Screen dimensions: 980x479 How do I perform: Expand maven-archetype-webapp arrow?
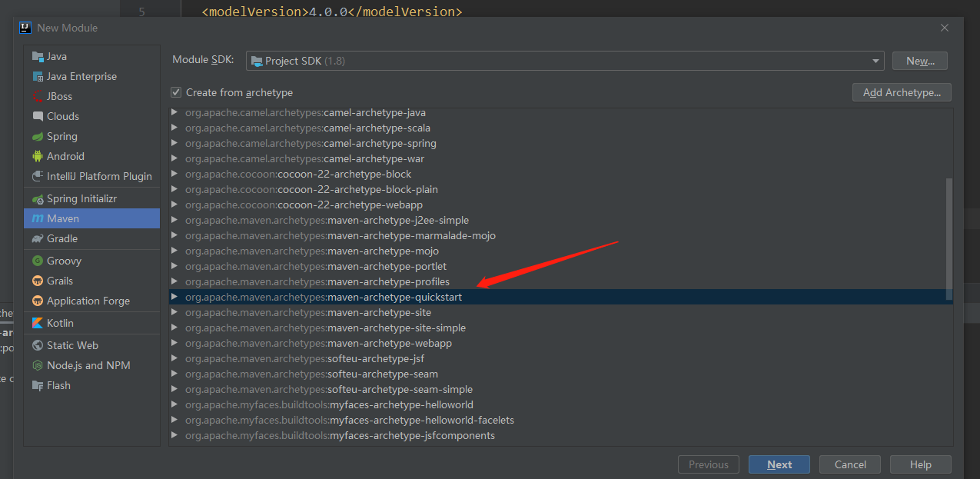tap(174, 343)
